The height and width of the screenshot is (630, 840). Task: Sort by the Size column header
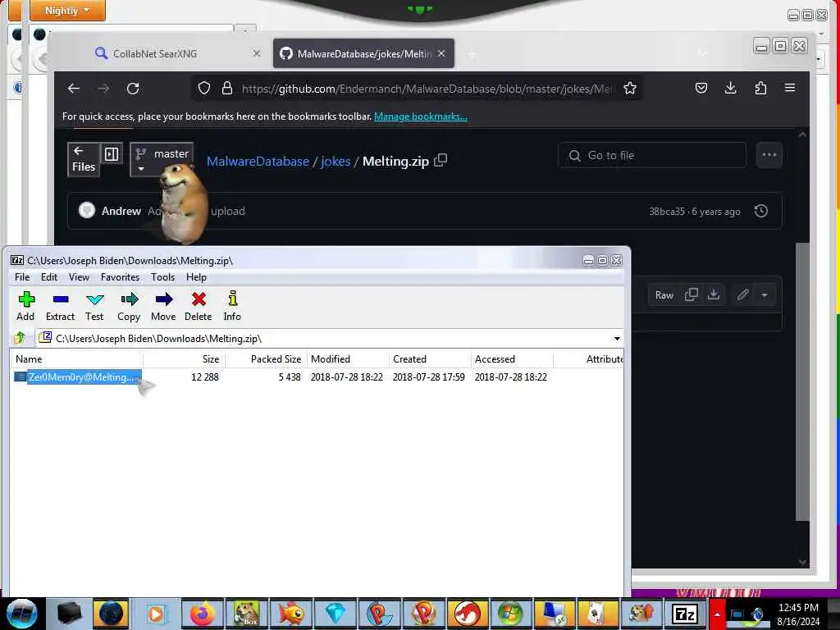point(184,359)
